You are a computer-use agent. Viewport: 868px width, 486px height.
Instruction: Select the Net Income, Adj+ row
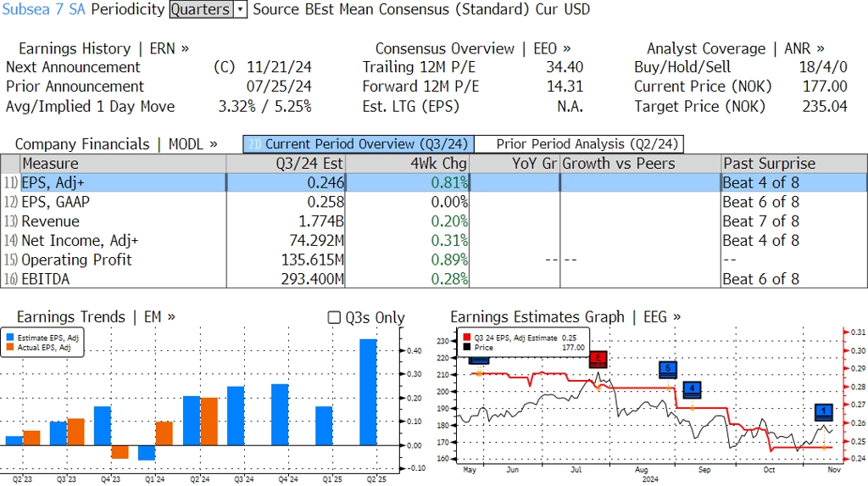433,241
